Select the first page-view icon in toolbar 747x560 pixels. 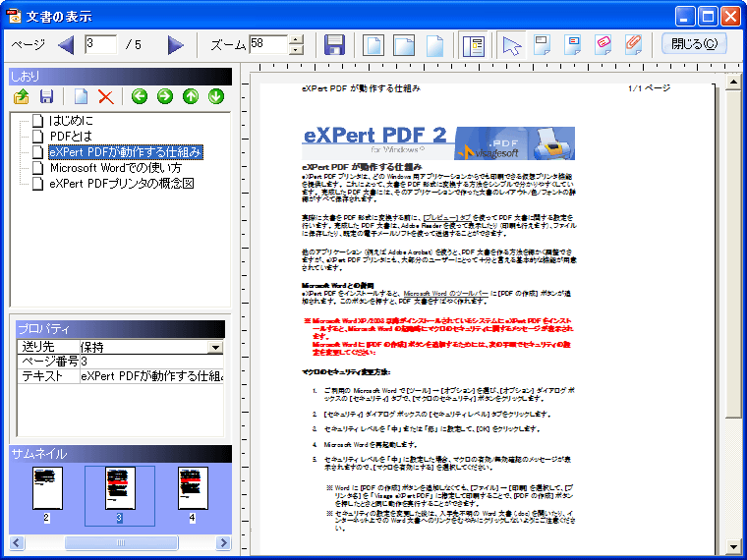point(373,45)
